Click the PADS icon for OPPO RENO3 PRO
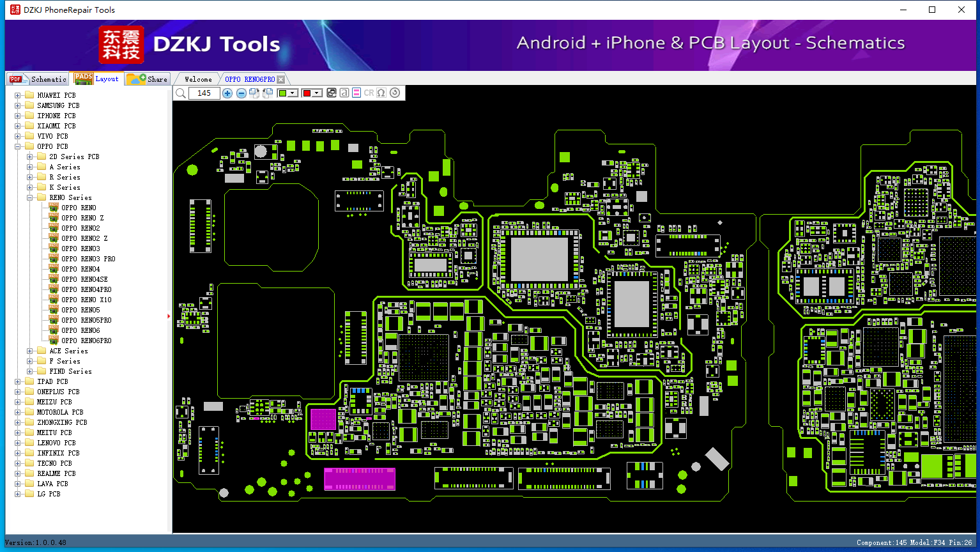 (54, 259)
